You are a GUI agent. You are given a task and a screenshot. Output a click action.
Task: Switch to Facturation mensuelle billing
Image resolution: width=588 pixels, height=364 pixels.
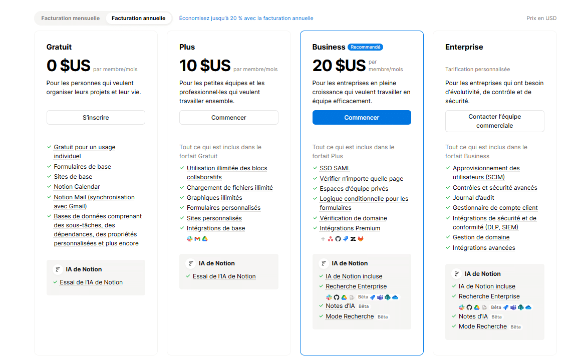coord(71,18)
